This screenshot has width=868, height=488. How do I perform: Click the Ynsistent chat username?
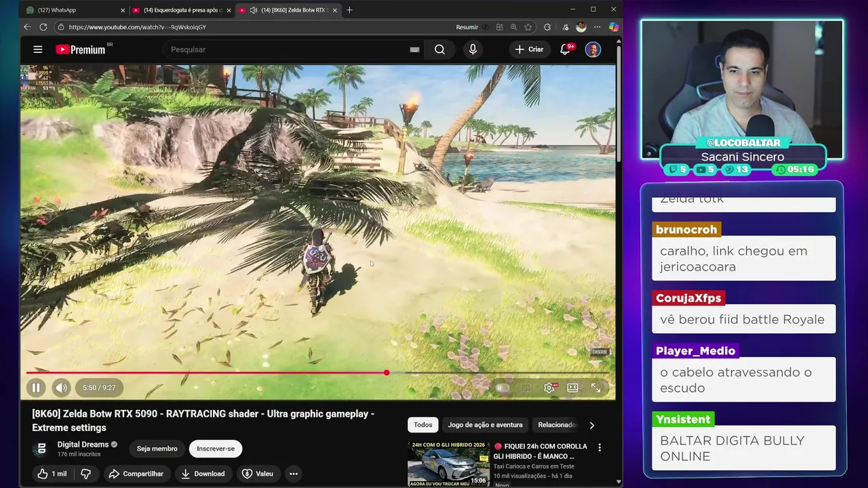684,420
